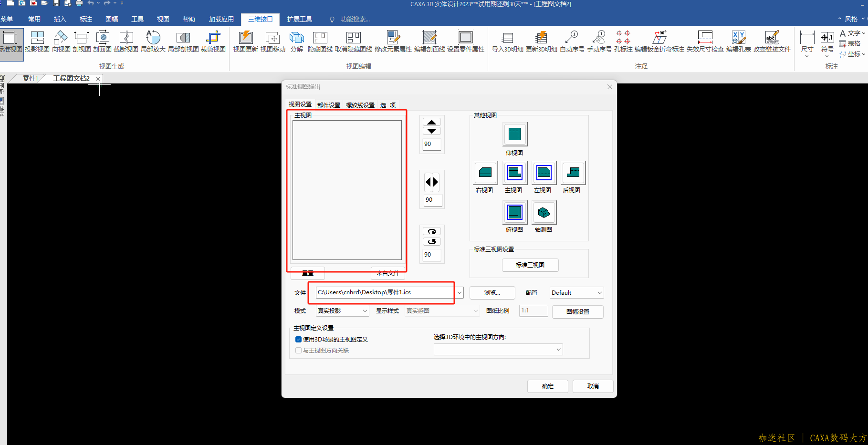Open 修改元素属性 modify element properties
The width and height of the screenshot is (868, 445).
tap(393, 42)
